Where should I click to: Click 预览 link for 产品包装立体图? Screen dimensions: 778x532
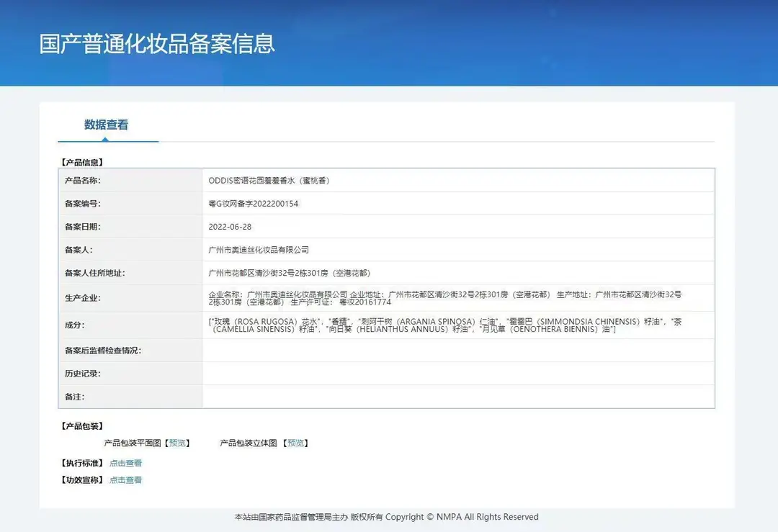coord(296,443)
